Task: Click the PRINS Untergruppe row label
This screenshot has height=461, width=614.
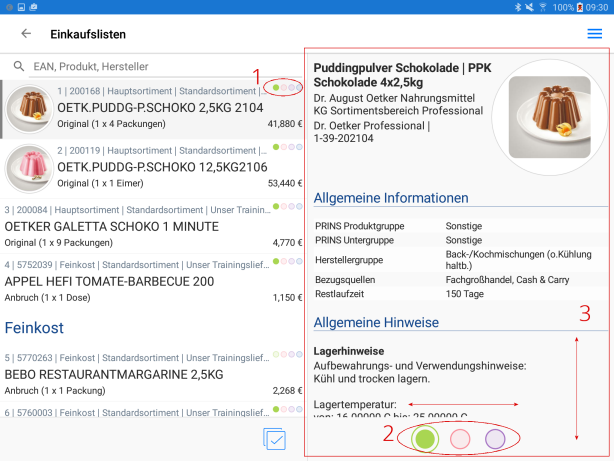Action: 354,240
